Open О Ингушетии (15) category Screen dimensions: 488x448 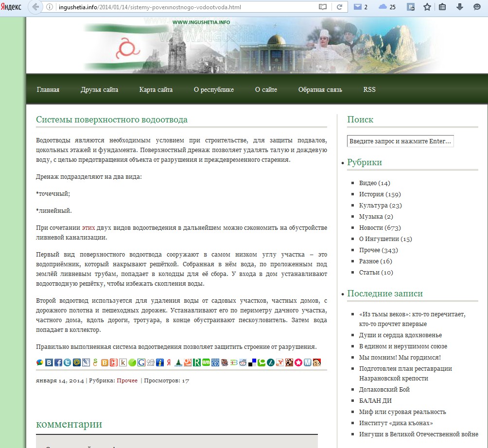[x=385, y=239]
